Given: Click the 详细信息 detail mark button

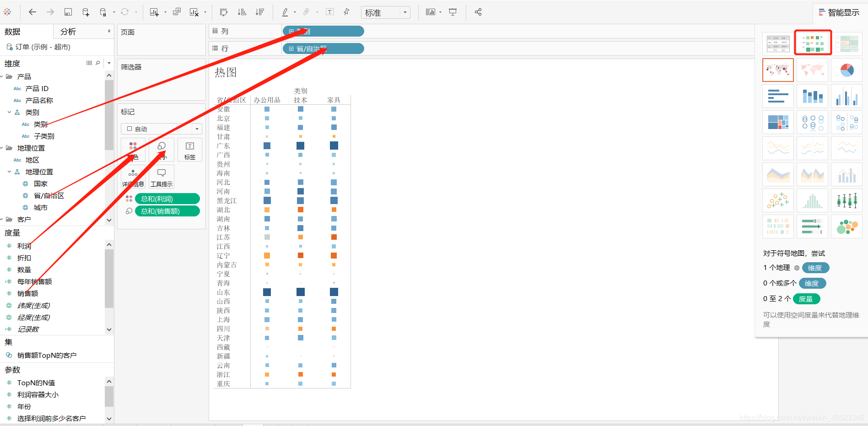Looking at the screenshot, I should tap(133, 177).
